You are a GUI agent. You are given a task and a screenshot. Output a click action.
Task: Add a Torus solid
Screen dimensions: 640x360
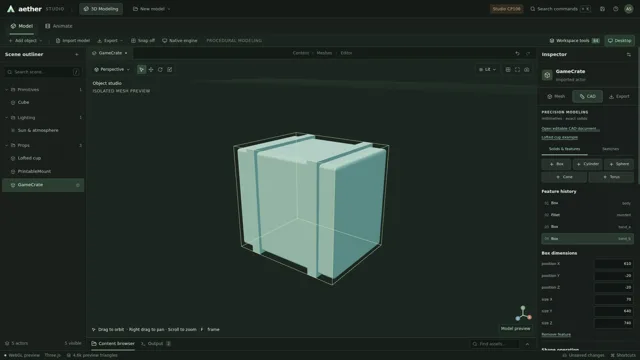[x=611, y=177]
